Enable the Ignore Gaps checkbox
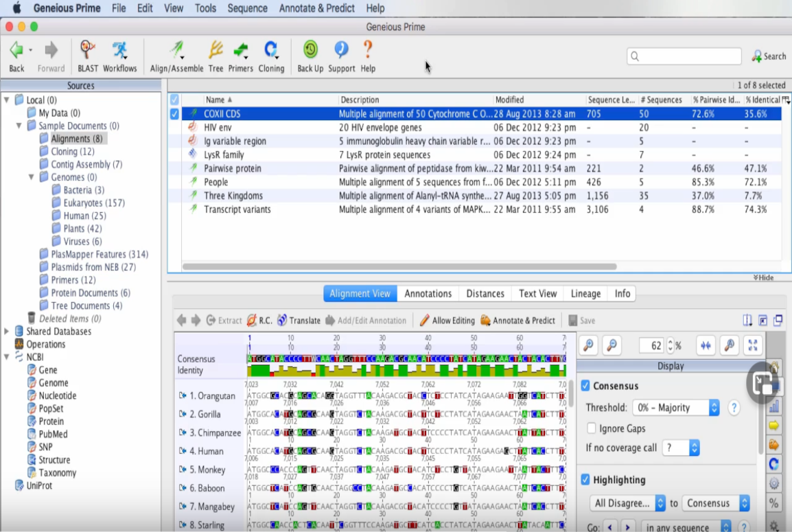The width and height of the screenshot is (792, 532). click(x=592, y=428)
